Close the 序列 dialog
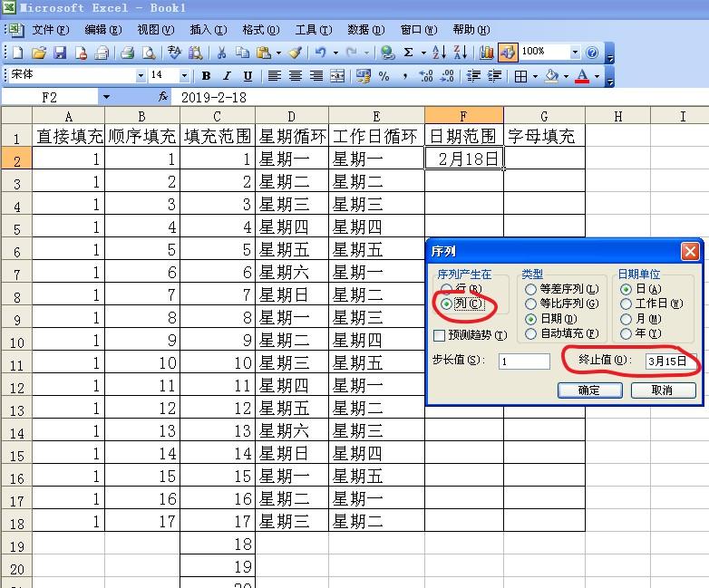709x588 pixels. coord(690,251)
